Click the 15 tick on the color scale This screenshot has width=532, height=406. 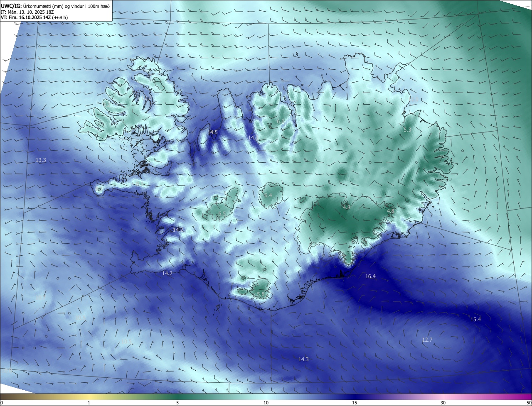pos(355,403)
